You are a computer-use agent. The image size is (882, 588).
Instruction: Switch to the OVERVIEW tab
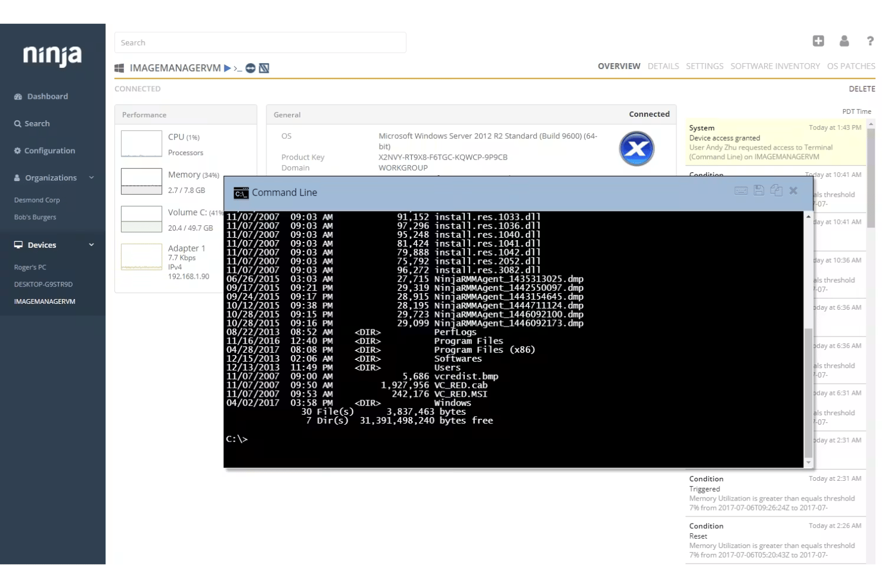(x=619, y=66)
